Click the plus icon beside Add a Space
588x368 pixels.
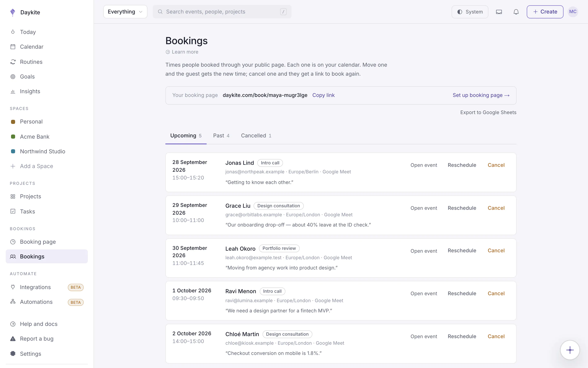pyautogui.click(x=13, y=166)
